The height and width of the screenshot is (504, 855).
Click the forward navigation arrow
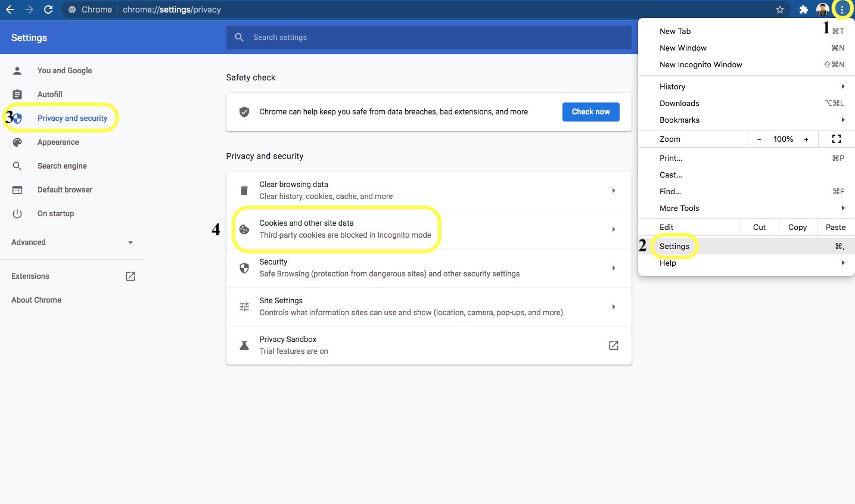[x=29, y=10]
